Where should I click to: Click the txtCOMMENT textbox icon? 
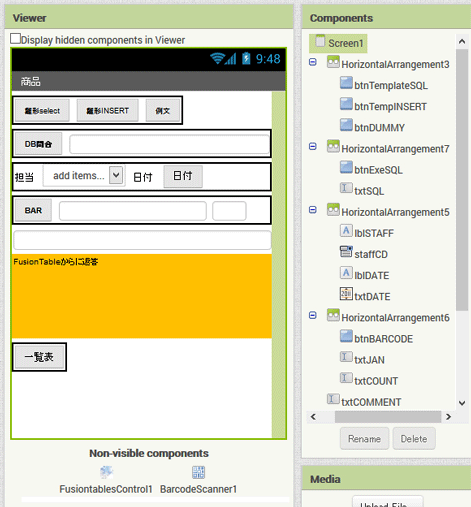coord(333,399)
